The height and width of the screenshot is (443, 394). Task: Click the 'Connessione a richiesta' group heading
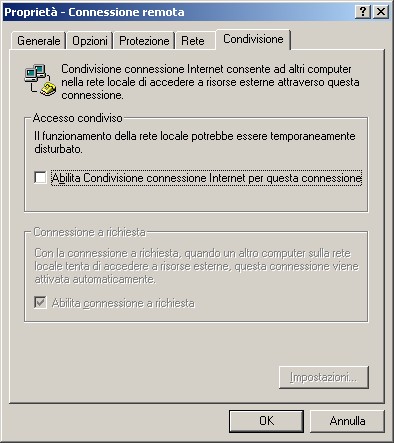(90, 232)
